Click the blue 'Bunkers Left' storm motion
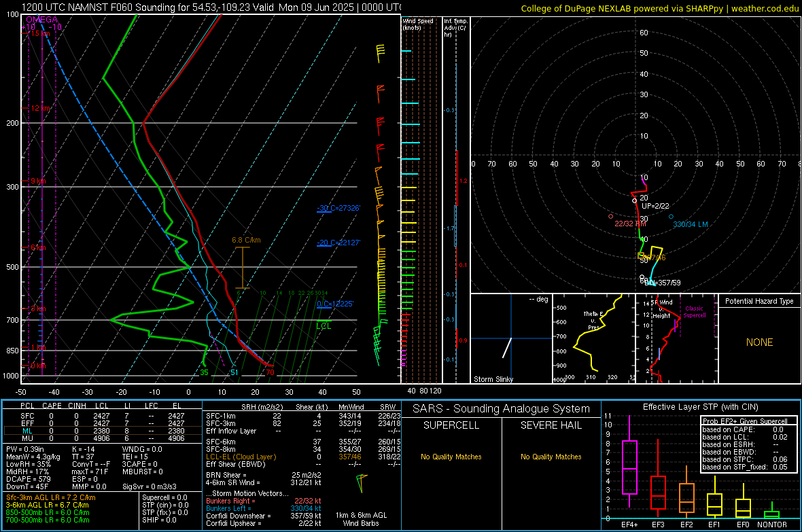802x532 pixels. click(x=264, y=508)
